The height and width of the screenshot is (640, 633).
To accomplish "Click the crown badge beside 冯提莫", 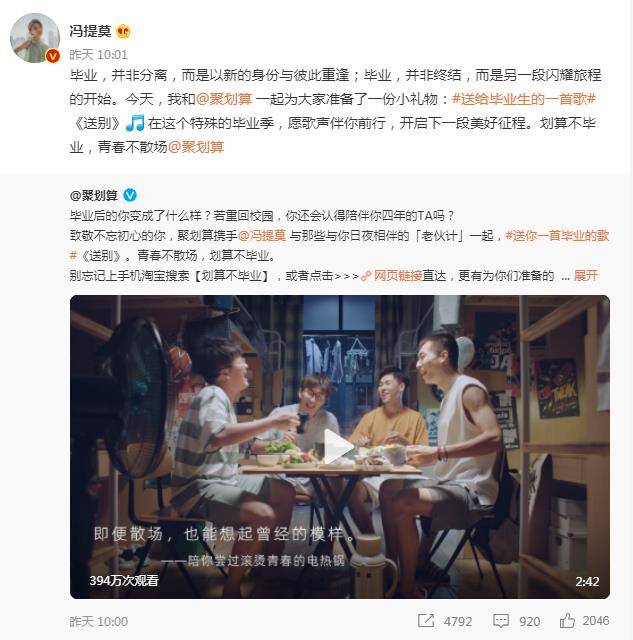I will (123, 31).
